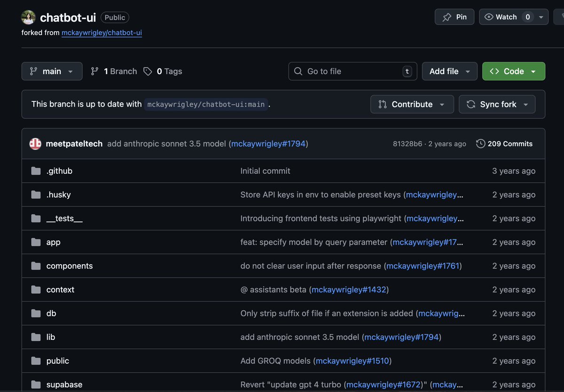
Task: Click the tag icon beside 0 Tags
Action: tap(148, 71)
